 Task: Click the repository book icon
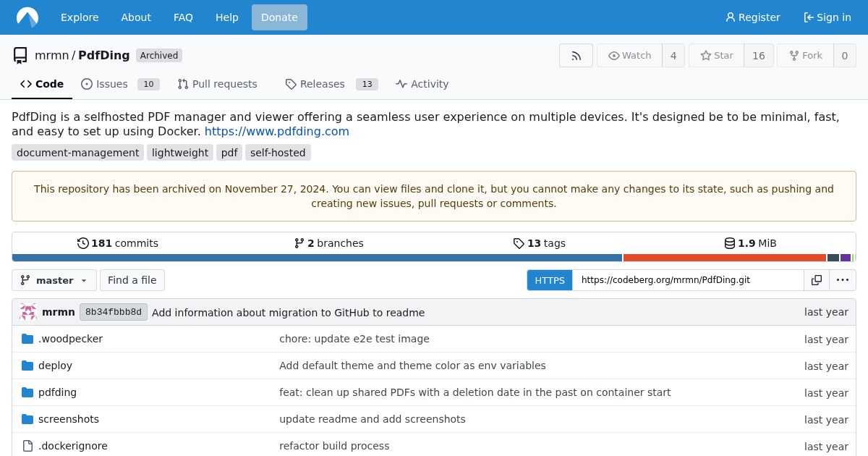pyautogui.click(x=20, y=56)
